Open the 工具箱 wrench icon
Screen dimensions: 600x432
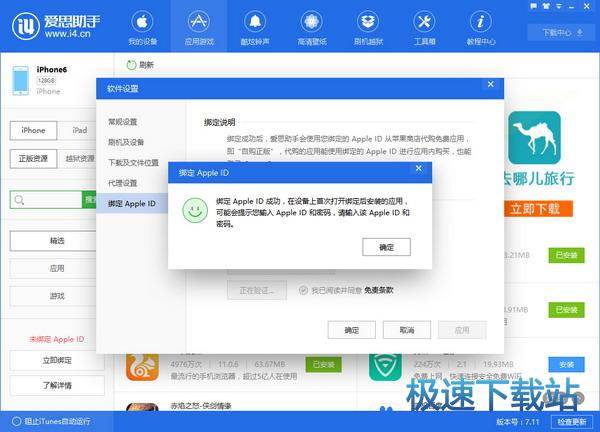point(424,21)
